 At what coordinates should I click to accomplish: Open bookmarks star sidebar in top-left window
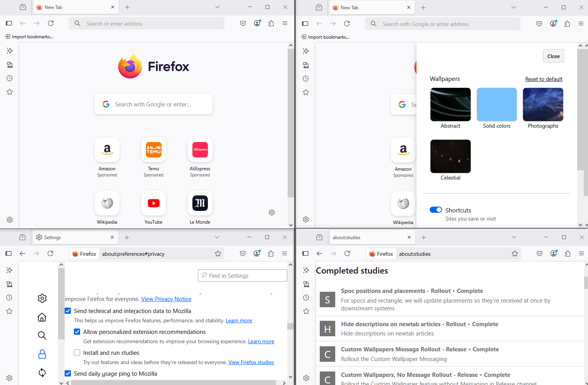pyautogui.click(x=10, y=92)
